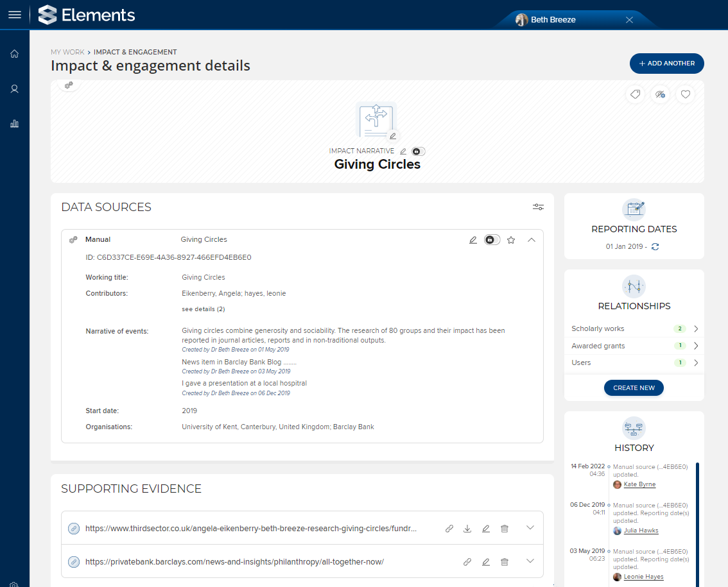The width and height of the screenshot is (728, 587).
Task: Delete the thirdsector.co.uk evidence entry
Action: 505,529
